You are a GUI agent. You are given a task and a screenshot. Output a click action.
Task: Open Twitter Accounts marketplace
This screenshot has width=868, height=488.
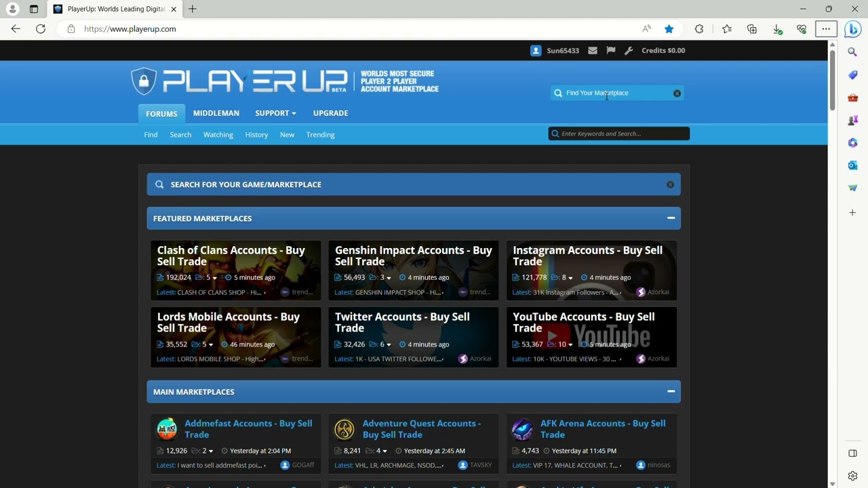[402, 322]
